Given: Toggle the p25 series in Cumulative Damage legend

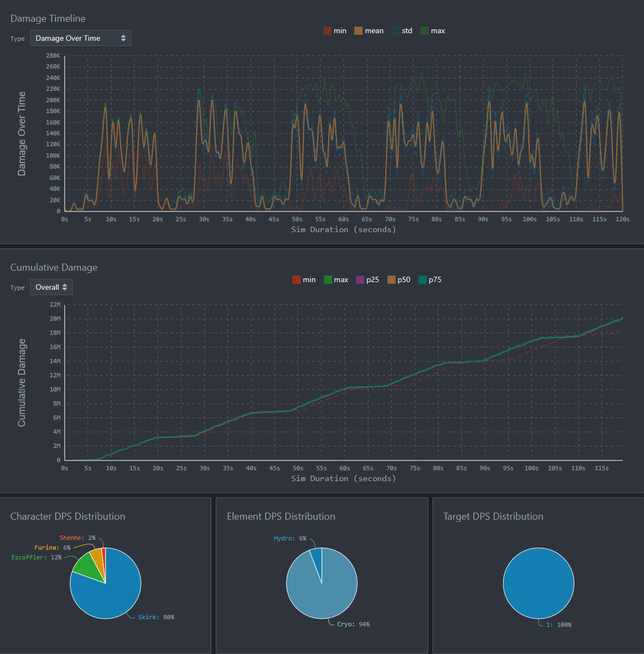Looking at the screenshot, I should [367, 280].
